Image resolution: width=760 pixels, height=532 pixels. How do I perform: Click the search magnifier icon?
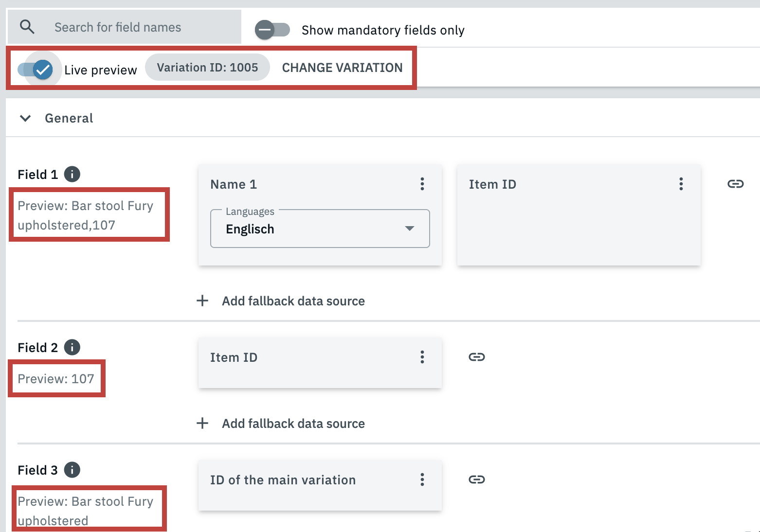(x=27, y=27)
